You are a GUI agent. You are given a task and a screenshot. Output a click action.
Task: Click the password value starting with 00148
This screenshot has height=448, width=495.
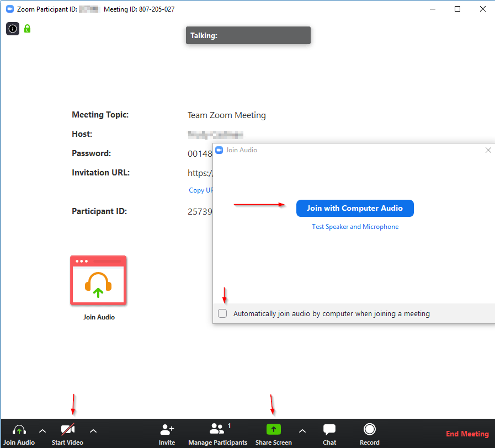tap(200, 154)
